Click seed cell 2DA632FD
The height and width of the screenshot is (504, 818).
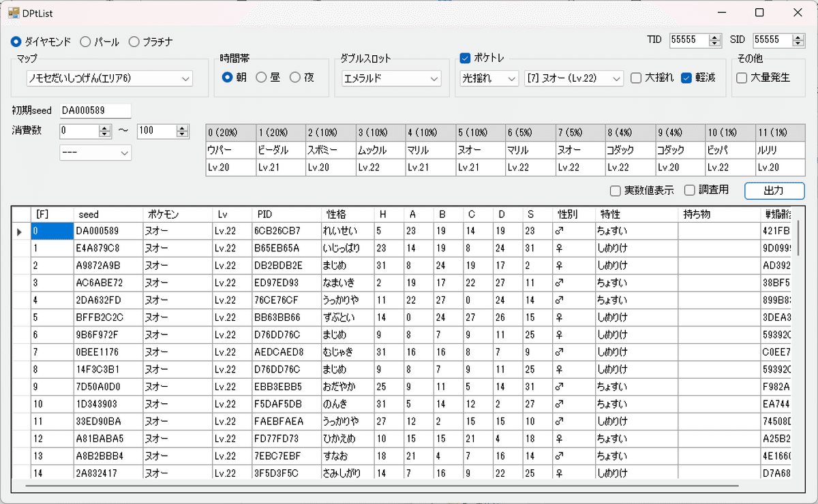tap(108, 300)
